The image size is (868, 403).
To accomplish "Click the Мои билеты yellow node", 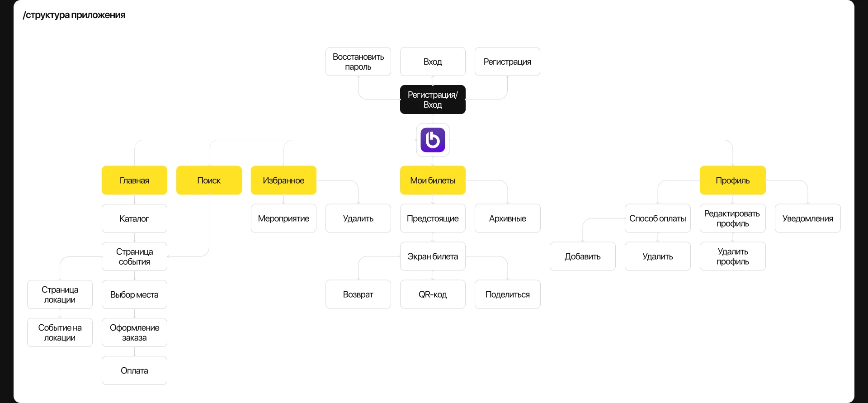I will 433,180.
